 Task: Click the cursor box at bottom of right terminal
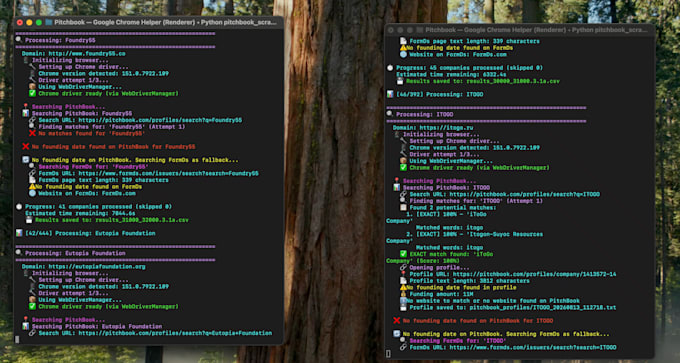point(388,354)
